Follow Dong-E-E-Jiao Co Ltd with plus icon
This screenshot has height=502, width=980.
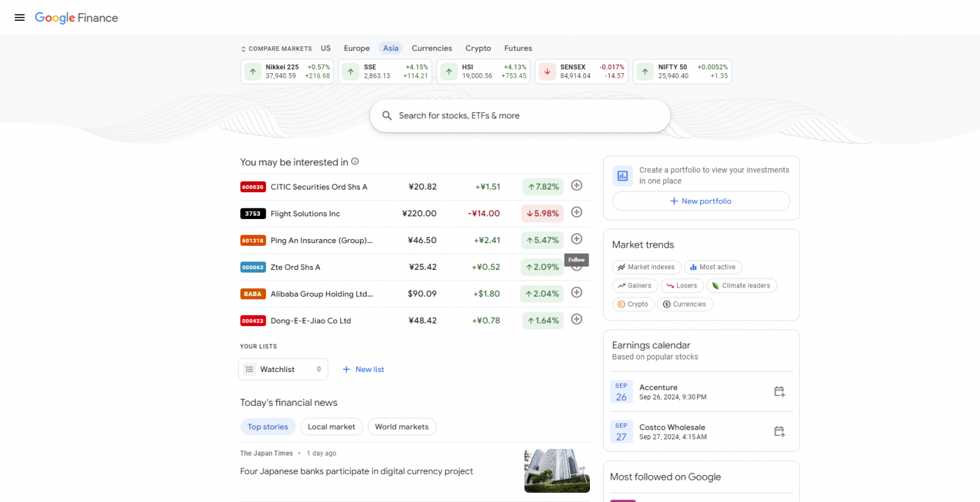(576, 320)
